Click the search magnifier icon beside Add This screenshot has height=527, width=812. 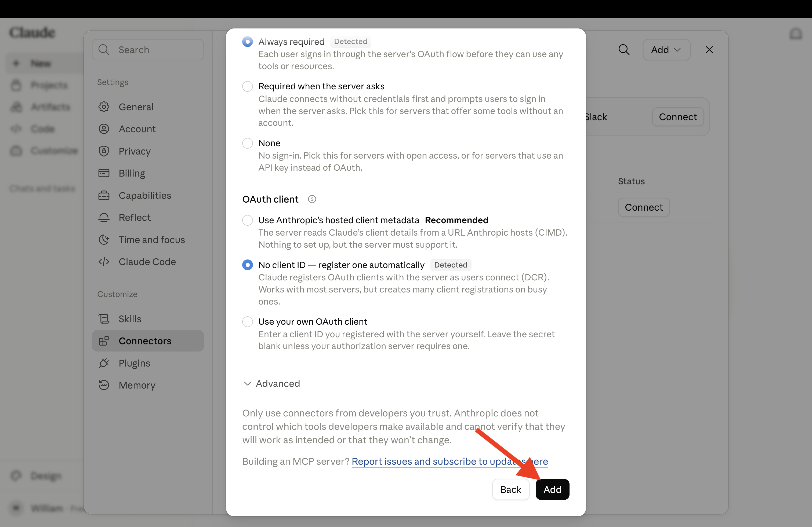tap(624, 50)
